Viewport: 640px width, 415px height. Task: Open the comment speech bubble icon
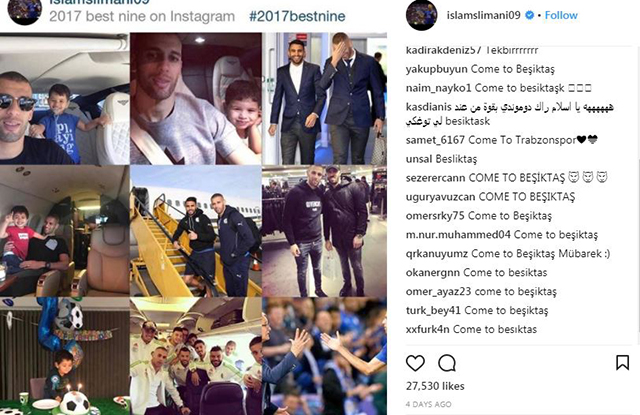pos(447,363)
